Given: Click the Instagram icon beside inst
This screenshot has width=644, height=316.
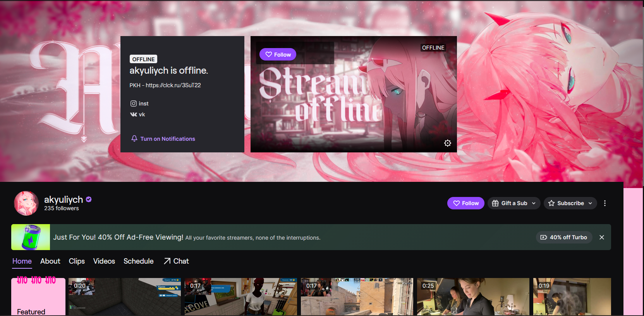Looking at the screenshot, I should point(133,104).
